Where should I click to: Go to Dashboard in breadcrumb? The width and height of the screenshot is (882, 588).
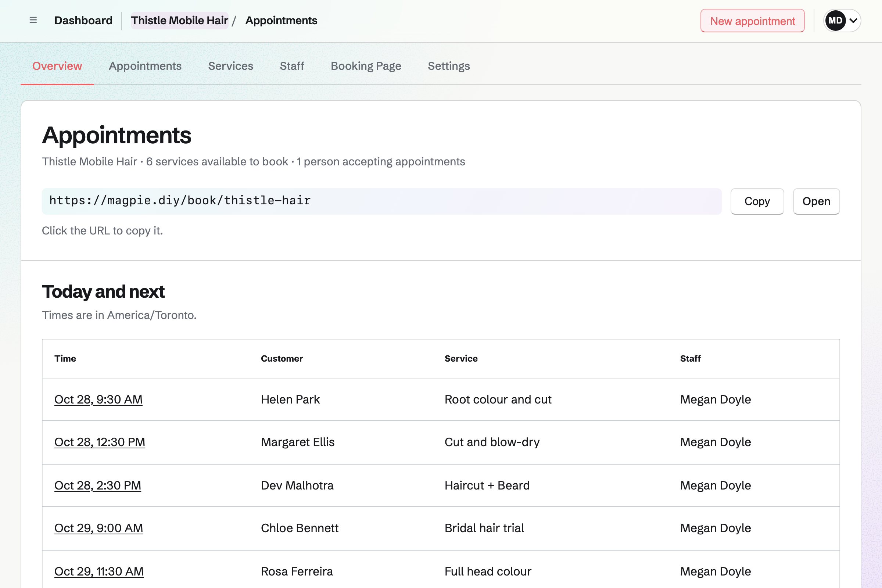(x=83, y=20)
